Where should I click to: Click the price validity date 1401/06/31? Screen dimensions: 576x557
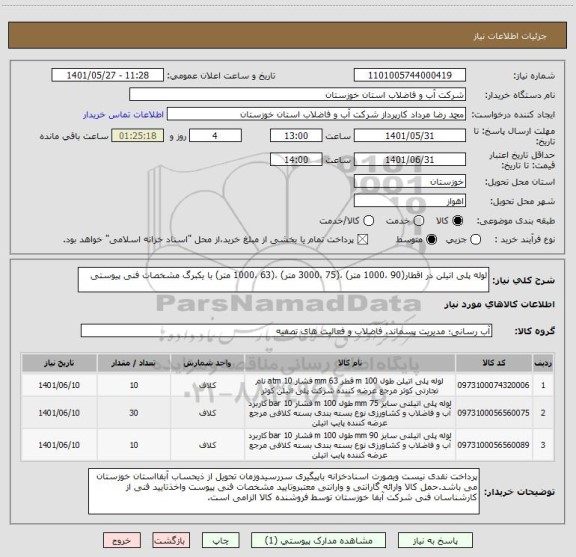click(x=410, y=159)
